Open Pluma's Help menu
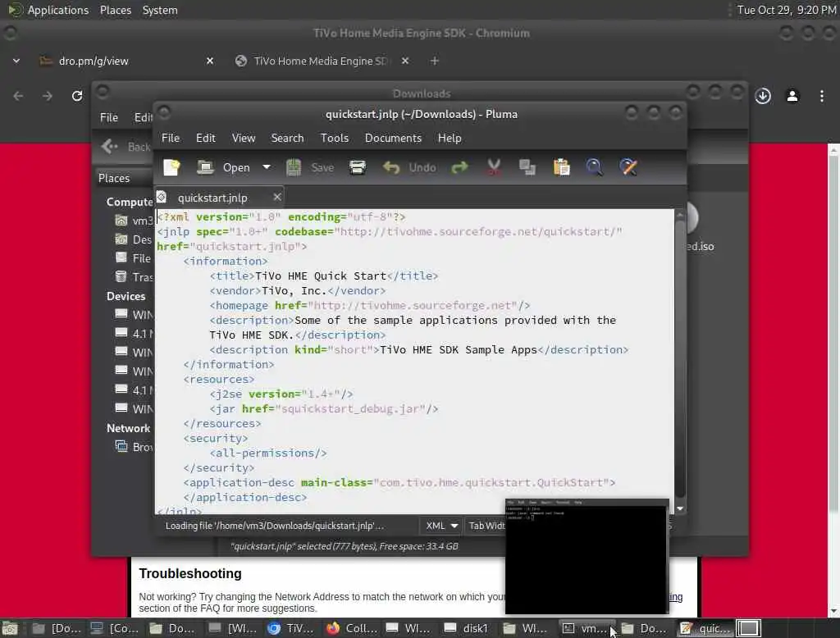The width and height of the screenshot is (840, 638). [450, 139]
